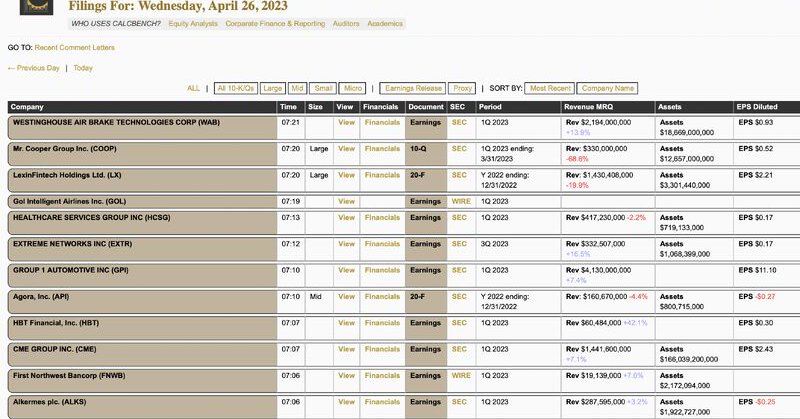Screen dimensions: 800x419
Task: Click HBT Financial, Inc. (HBT)
Action: (x=56, y=323)
